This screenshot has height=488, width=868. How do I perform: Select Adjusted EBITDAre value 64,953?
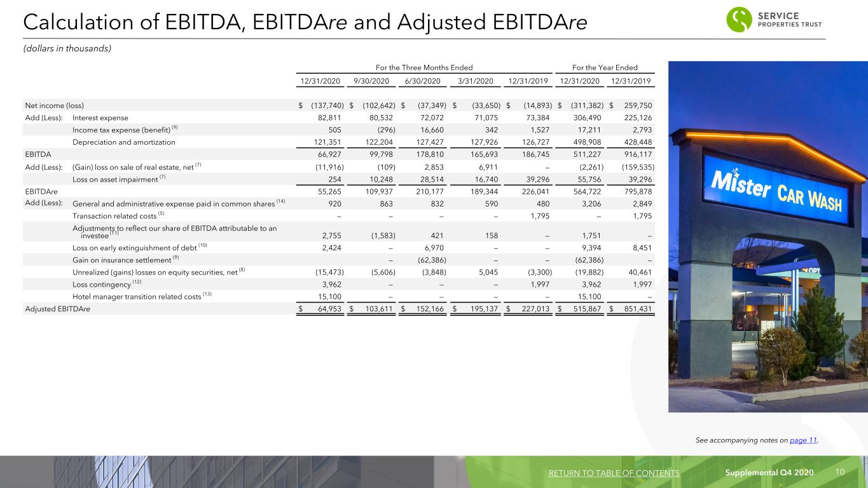[x=331, y=308]
